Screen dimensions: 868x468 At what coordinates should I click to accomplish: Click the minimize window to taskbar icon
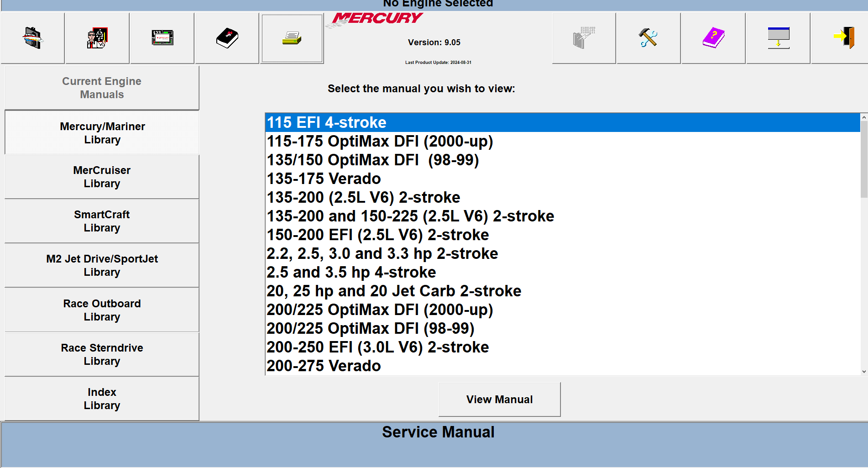click(x=778, y=38)
